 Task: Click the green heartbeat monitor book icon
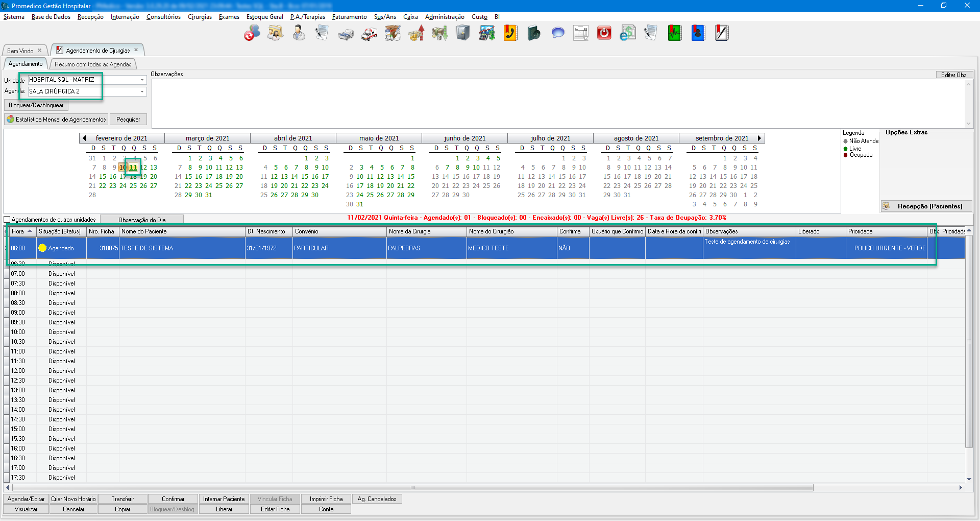pyautogui.click(x=674, y=34)
